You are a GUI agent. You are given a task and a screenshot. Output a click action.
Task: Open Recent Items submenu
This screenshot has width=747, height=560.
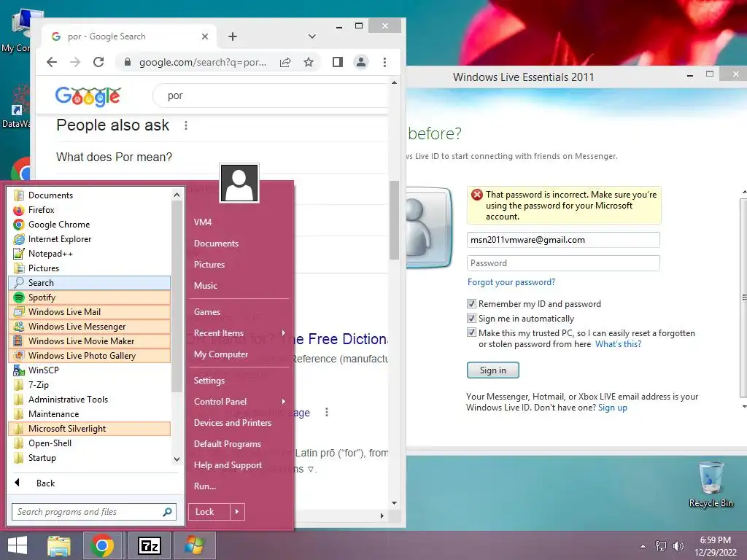[239, 332]
